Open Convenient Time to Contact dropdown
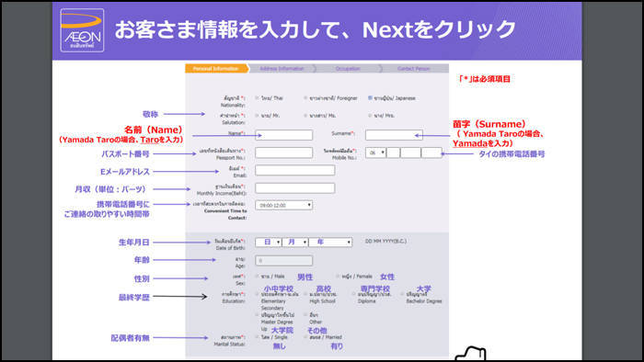Viewport: 644px width, 362px height. [x=283, y=205]
